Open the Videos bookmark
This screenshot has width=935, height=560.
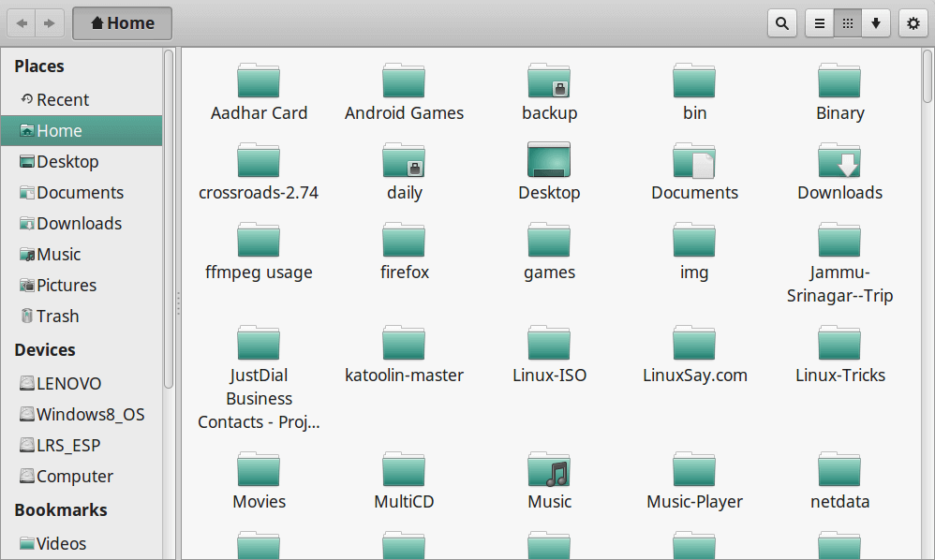point(82,544)
